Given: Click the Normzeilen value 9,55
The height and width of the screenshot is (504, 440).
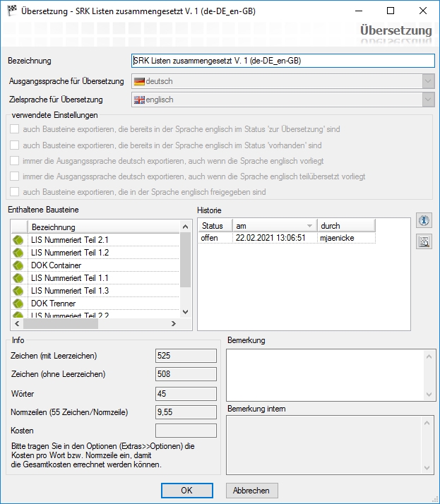Looking at the screenshot, I should 186,412.
